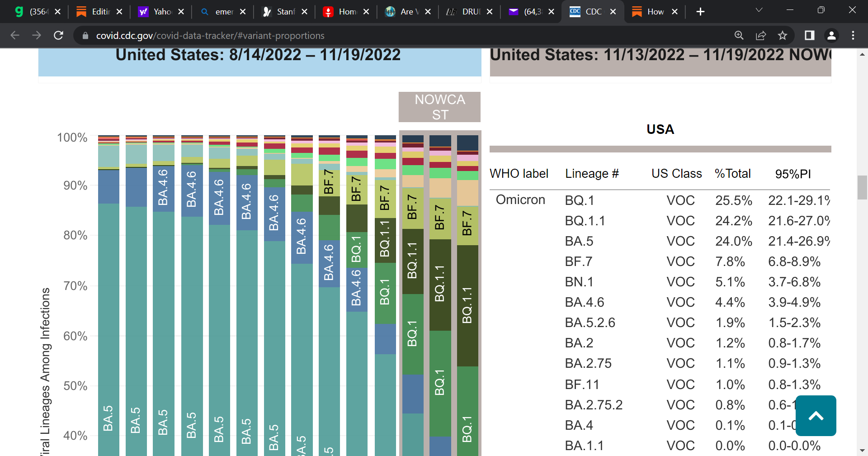868x456 pixels.
Task: Click the 'WHO label' column header
Action: pyautogui.click(x=519, y=174)
